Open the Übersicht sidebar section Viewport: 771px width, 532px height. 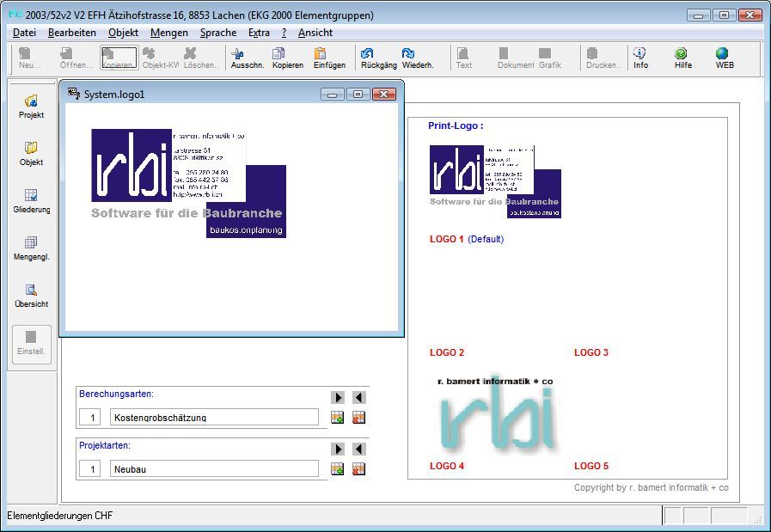tap(32, 296)
